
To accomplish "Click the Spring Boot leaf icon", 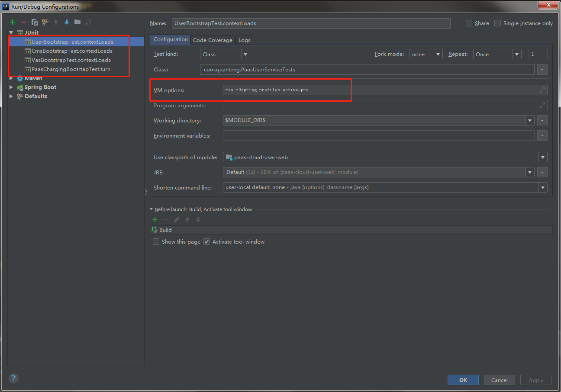I will point(20,87).
